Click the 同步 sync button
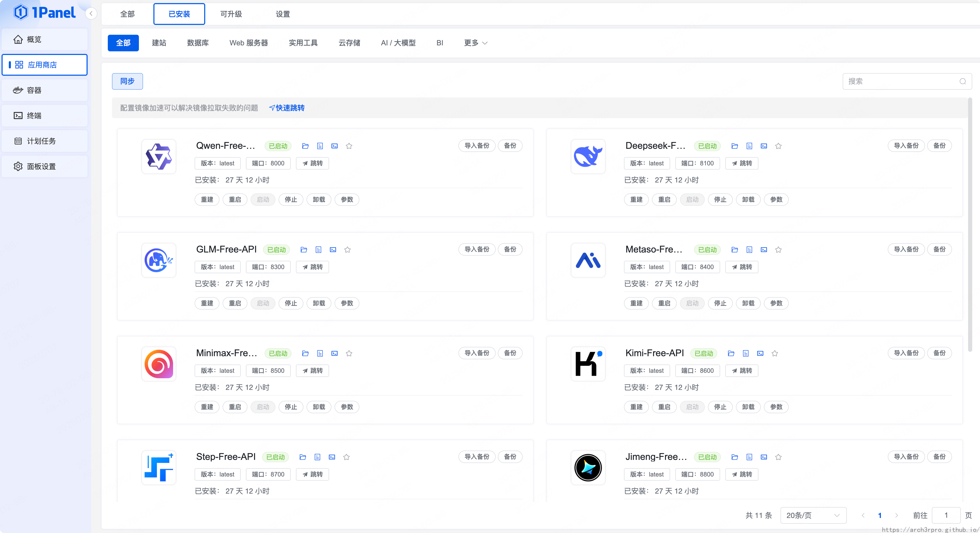 click(127, 81)
